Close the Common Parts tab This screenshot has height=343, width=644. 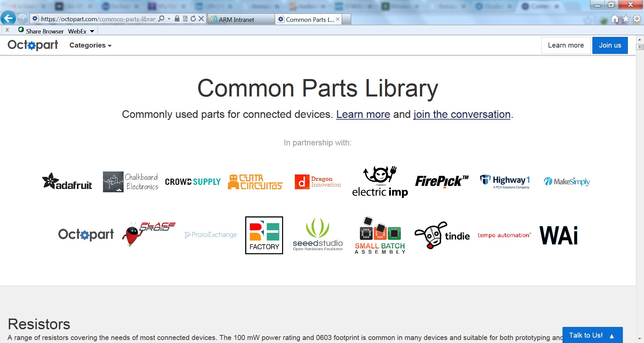pyautogui.click(x=338, y=19)
